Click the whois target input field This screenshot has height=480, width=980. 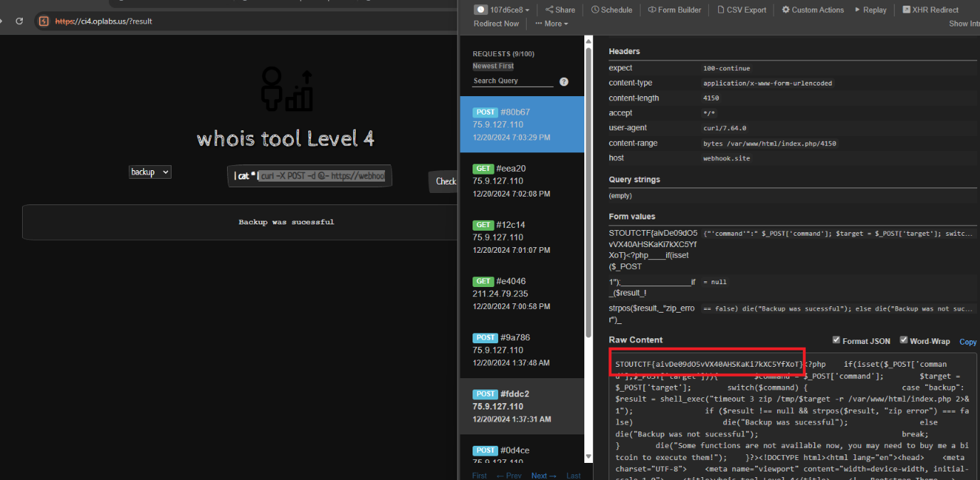310,175
